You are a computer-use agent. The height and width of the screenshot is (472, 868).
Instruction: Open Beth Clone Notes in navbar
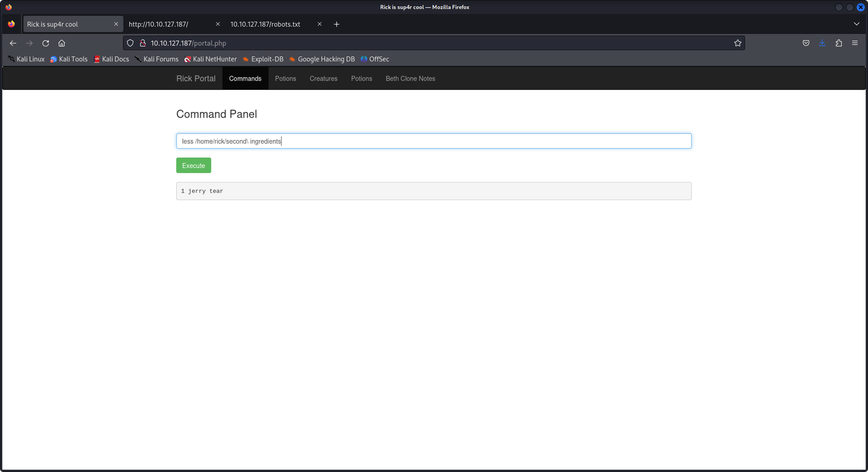[410, 79]
